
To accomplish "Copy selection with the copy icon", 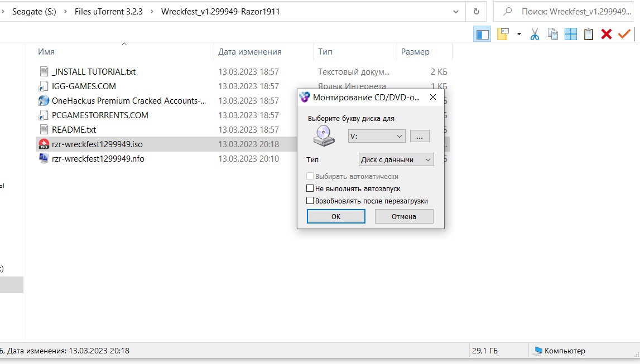I will coord(552,34).
